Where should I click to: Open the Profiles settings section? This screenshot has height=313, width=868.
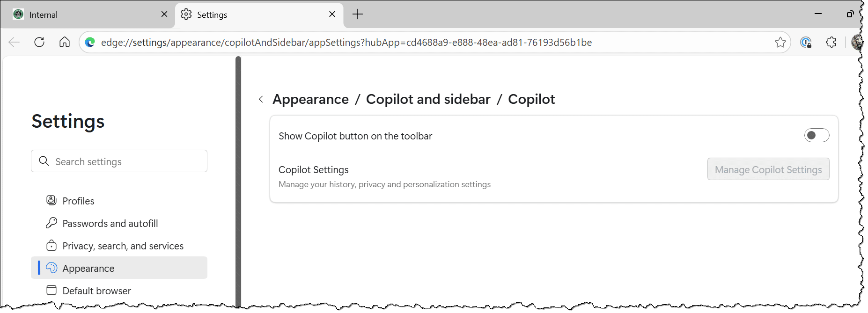78,201
